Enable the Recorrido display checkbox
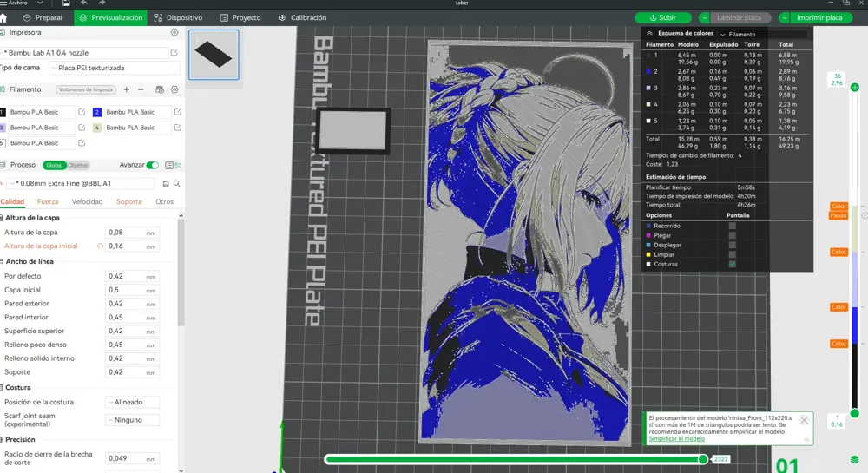The width and height of the screenshot is (868, 473). point(733,226)
